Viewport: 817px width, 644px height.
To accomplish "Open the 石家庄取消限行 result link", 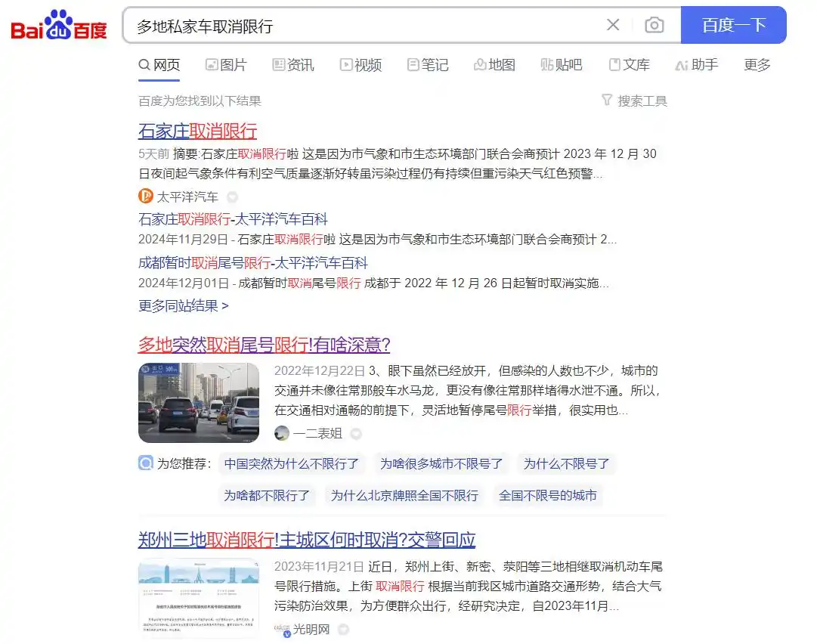I will [197, 132].
